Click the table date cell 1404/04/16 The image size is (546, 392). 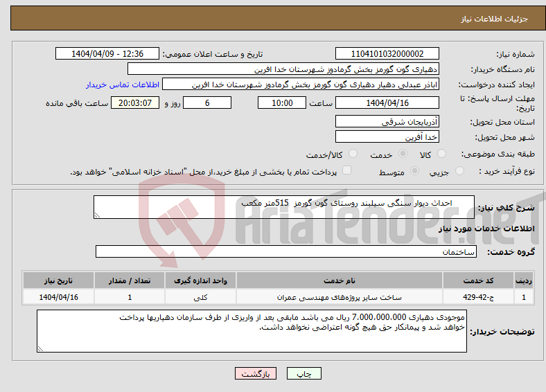(58, 297)
